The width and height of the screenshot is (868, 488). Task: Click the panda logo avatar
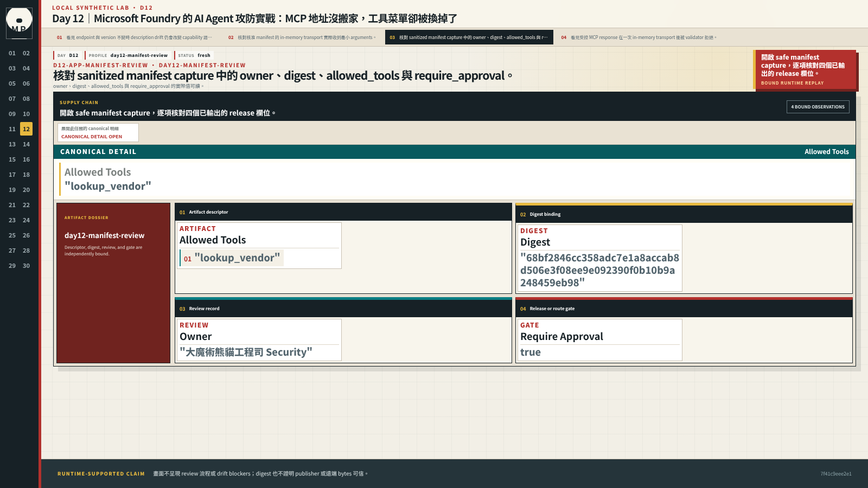coord(19,23)
